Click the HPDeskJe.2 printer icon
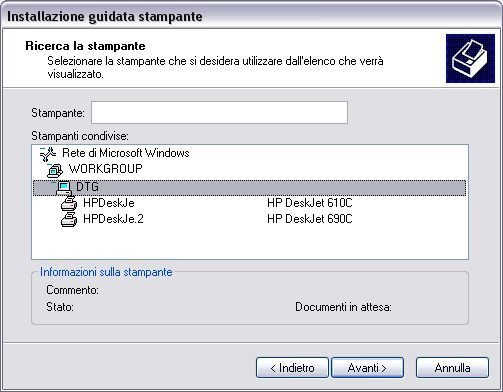503x392 pixels. click(69, 219)
